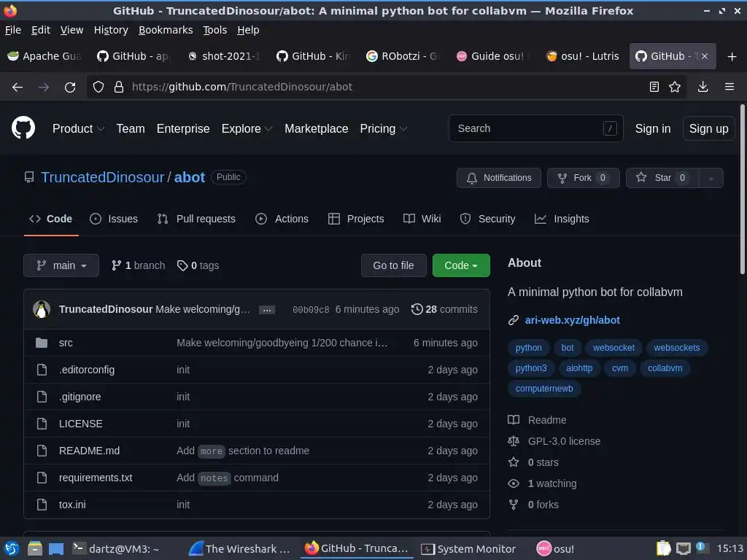This screenshot has height=560, width=747.
Task: Open the .editorconfig file
Action: (87, 370)
